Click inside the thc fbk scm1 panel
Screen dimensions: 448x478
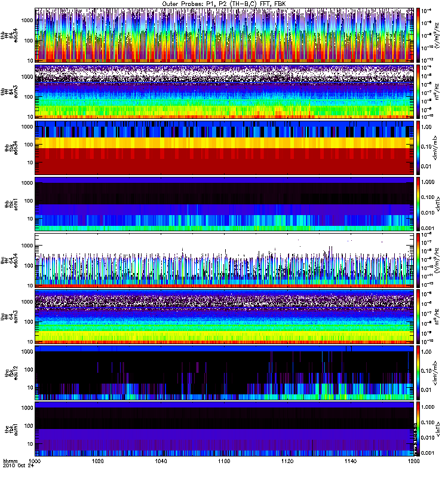225,429
